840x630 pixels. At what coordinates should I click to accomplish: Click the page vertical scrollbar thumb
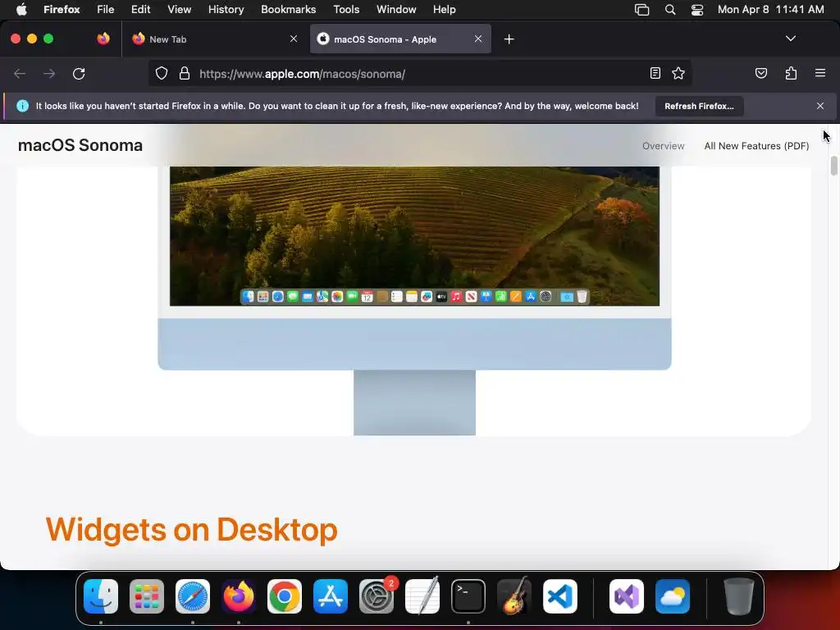tap(833, 166)
